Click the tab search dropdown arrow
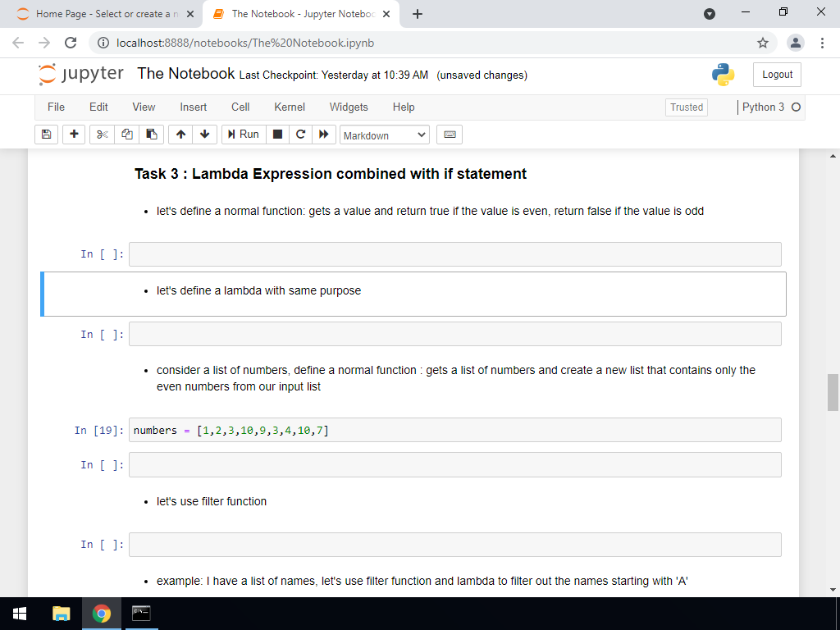Screen dimensions: 840x630 (x=710, y=14)
